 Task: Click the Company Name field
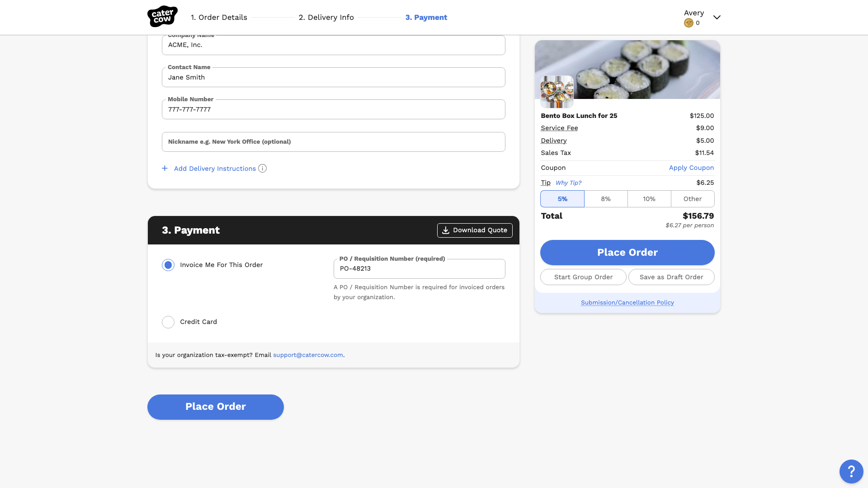[x=333, y=45]
